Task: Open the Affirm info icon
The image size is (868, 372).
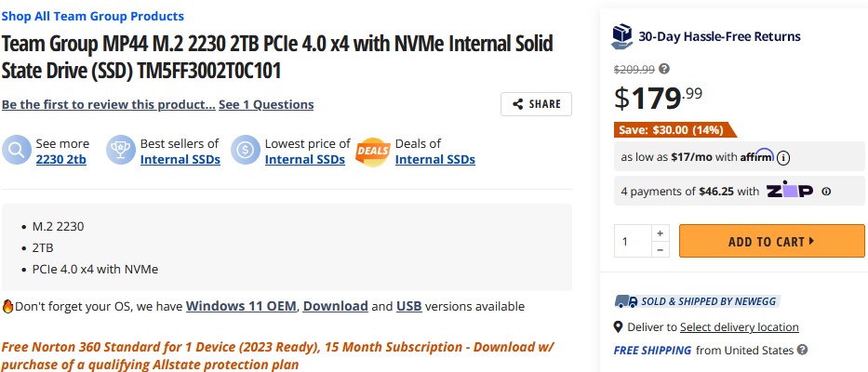Action: click(783, 156)
